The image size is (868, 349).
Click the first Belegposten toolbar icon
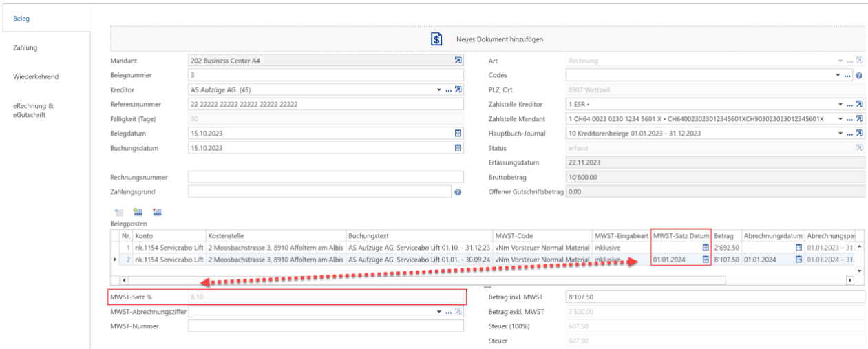coord(118,213)
